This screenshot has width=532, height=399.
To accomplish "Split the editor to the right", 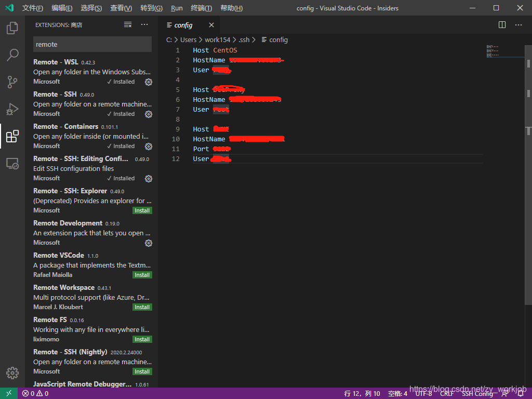I will (x=502, y=25).
